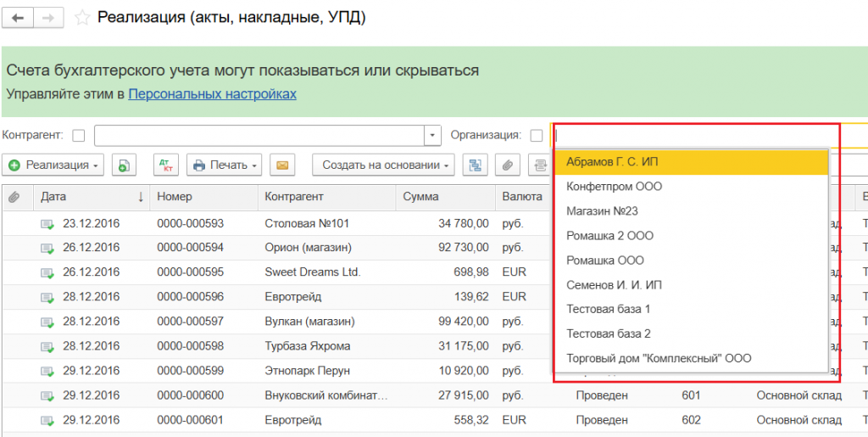868x437 pixels.
Task: Choose Семенов И. И. ИП organization
Action: [692, 285]
